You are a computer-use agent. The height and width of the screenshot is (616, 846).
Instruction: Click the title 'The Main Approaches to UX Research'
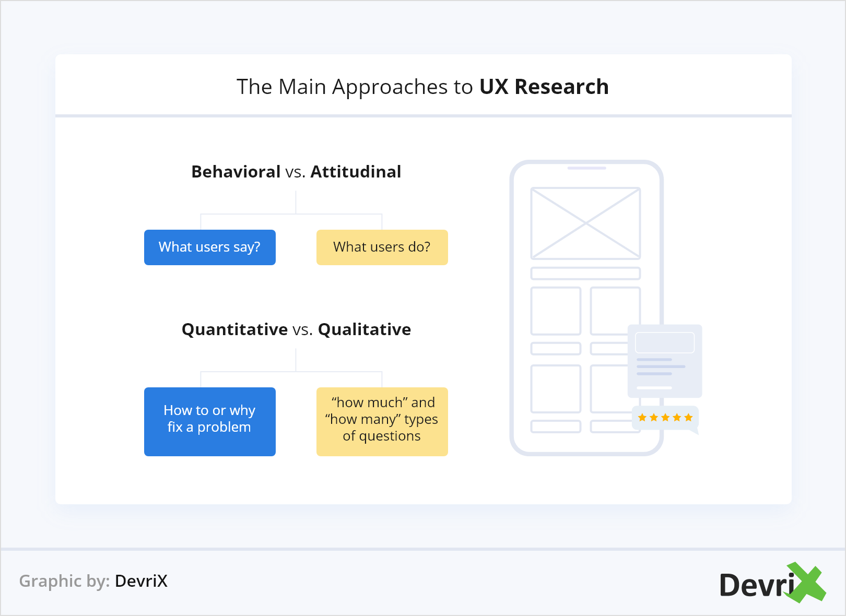(422, 87)
